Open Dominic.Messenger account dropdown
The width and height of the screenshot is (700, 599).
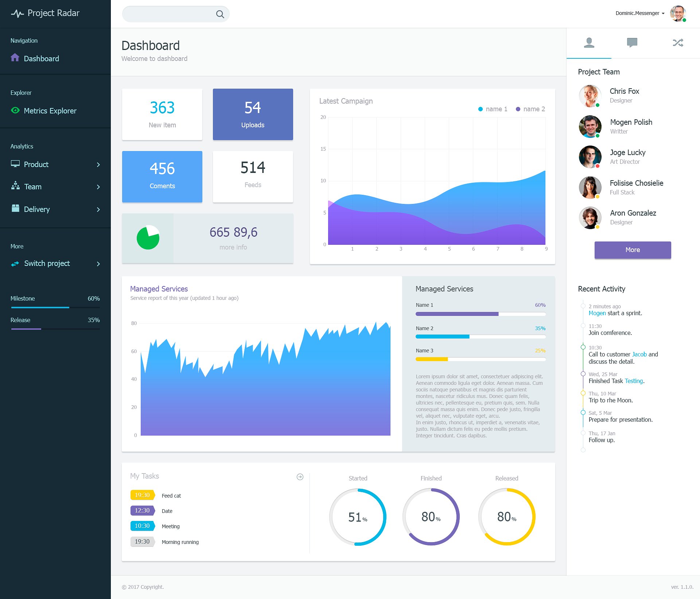coord(640,13)
